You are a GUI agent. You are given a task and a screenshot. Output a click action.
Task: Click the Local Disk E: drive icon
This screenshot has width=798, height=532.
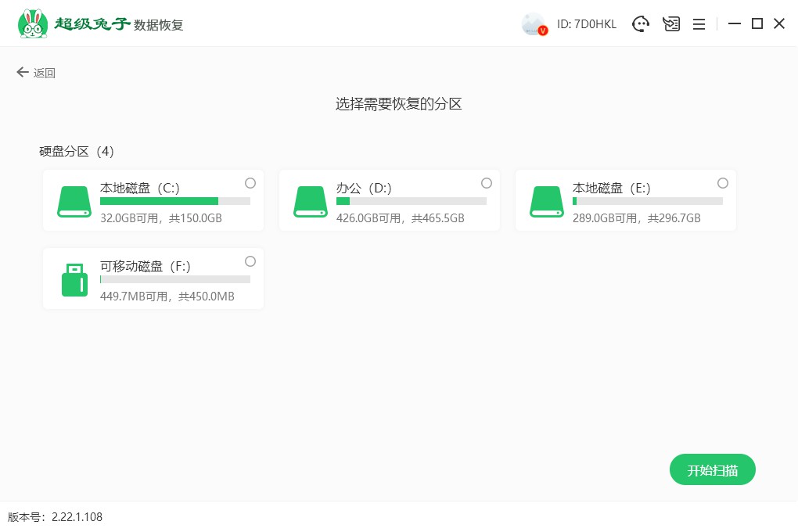(x=547, y=202)
